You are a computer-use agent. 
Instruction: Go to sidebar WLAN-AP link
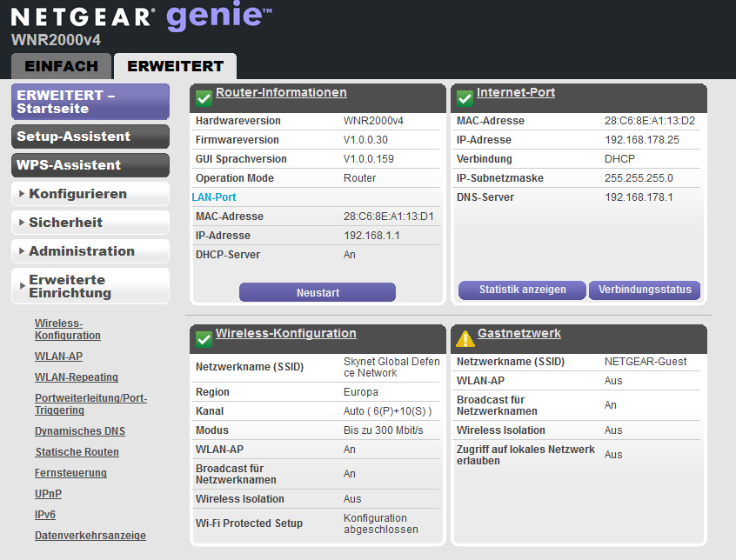pyautogui.click(x=58, y=357)
